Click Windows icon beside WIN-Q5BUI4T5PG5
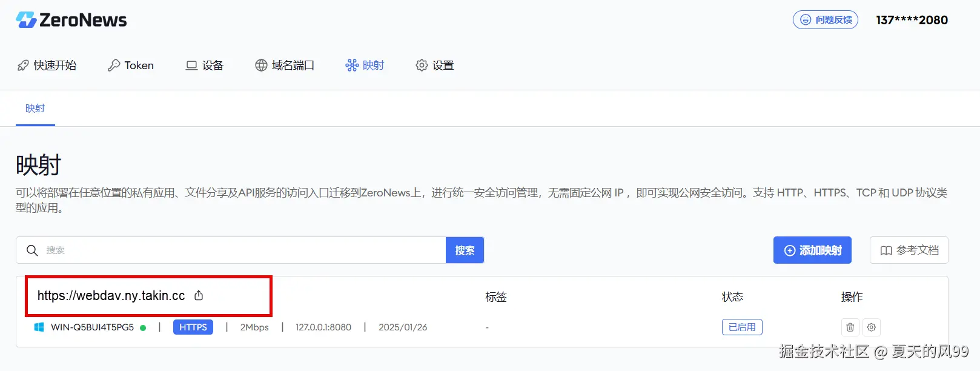The image size is (980, 371). pyautogui.click(x=39, y=327)
